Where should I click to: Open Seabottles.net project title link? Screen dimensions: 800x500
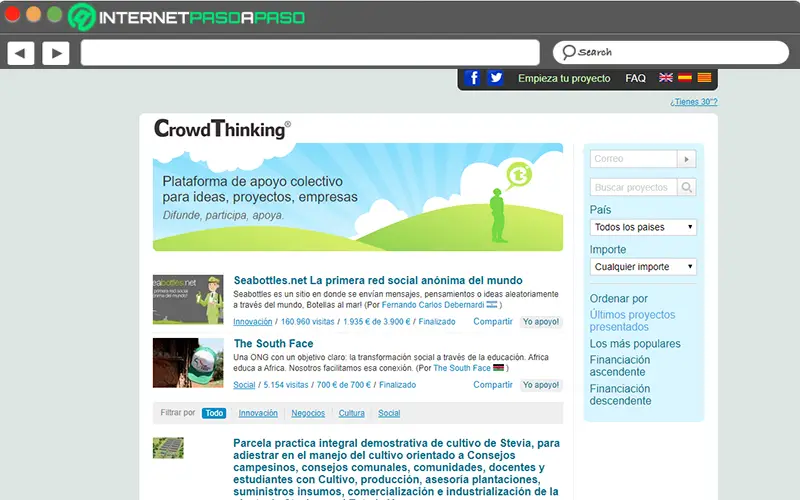tap(378, 280)
